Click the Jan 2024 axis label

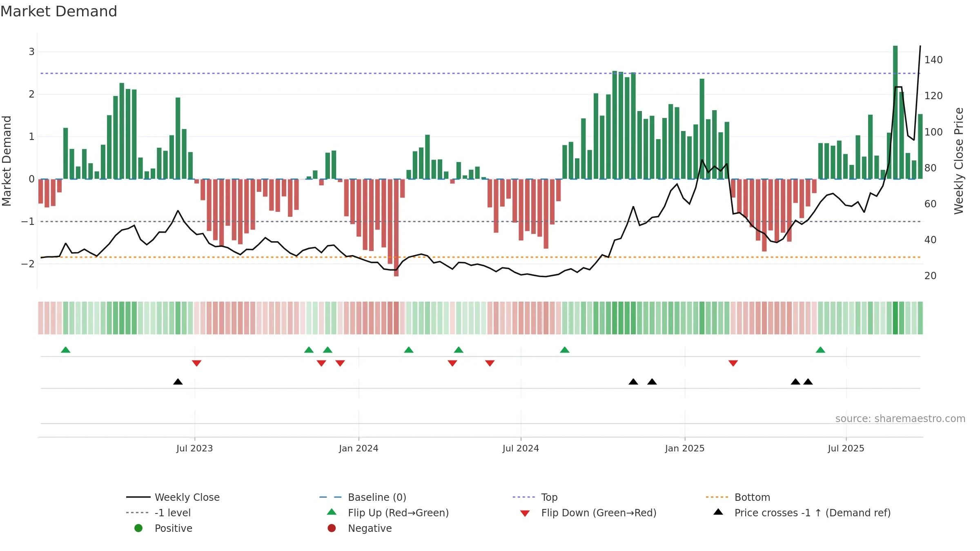[x=359, y=449]
